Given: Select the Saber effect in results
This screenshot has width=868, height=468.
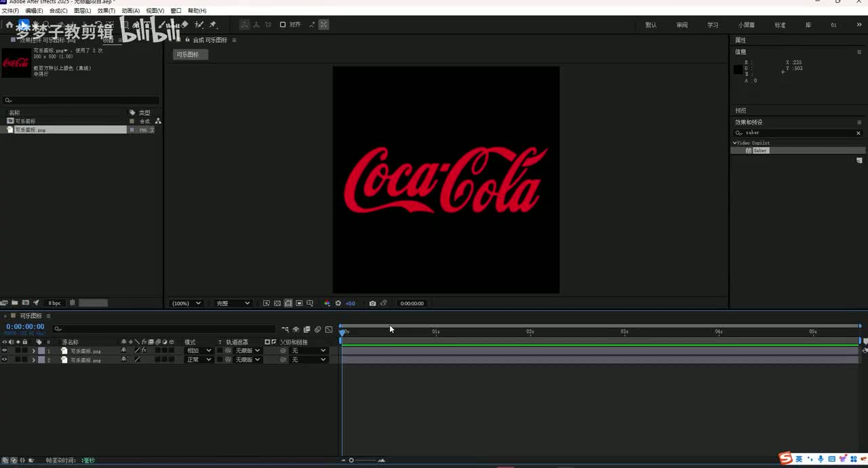Looking at the screenshot, I should pyautogui.click(x=759, y=151).
